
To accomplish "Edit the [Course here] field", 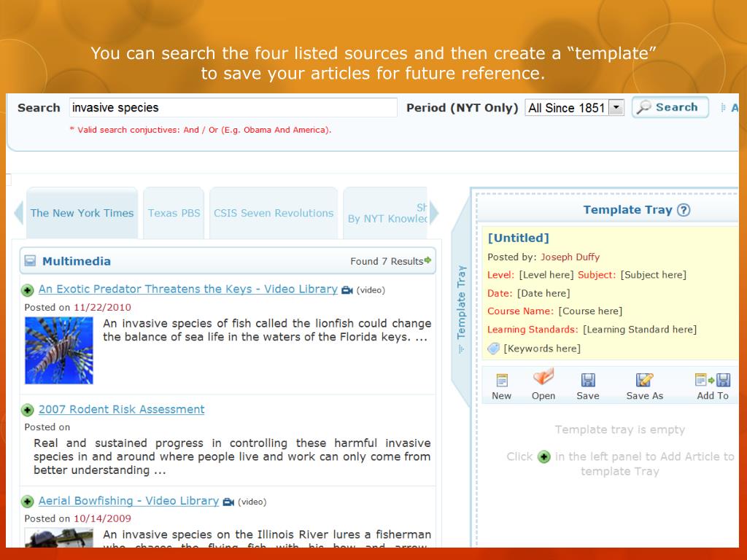I will click(x=590, y=311).
